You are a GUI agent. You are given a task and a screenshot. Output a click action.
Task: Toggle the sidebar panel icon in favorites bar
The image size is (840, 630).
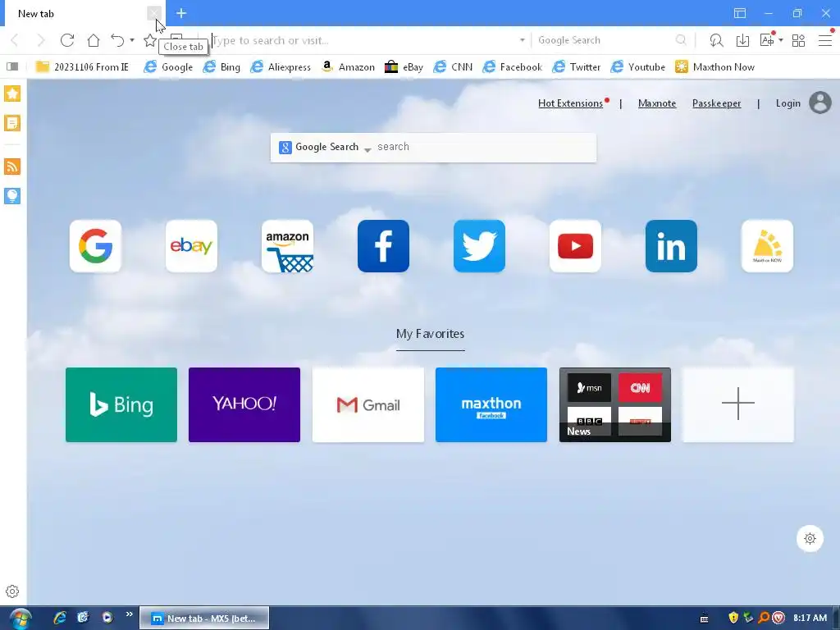[x=12, y=66]
